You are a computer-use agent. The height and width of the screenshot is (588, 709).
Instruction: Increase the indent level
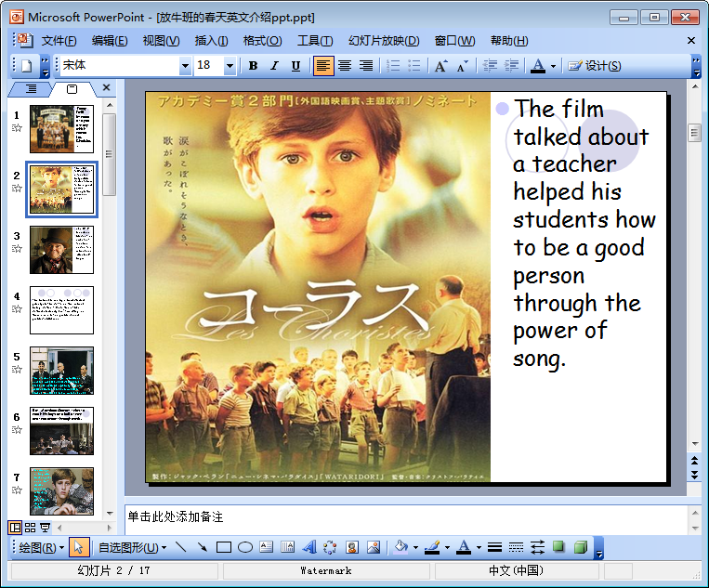[x=511, y=66]
